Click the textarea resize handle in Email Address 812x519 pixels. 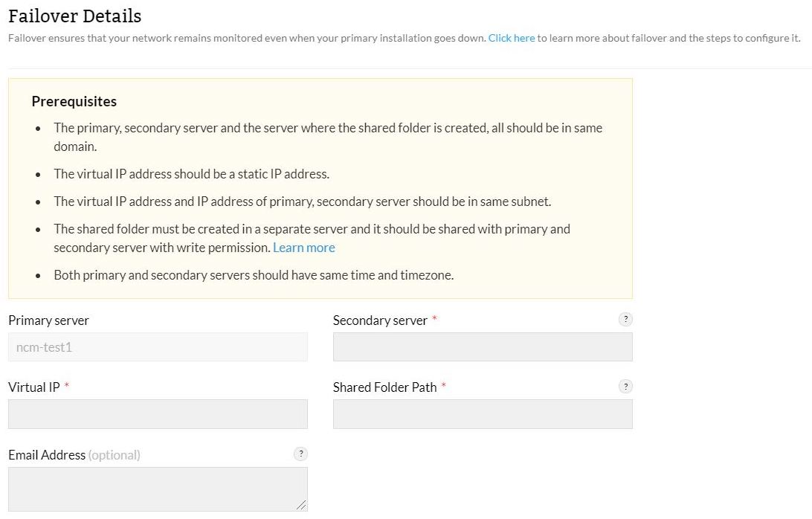[x=301, y=505]
